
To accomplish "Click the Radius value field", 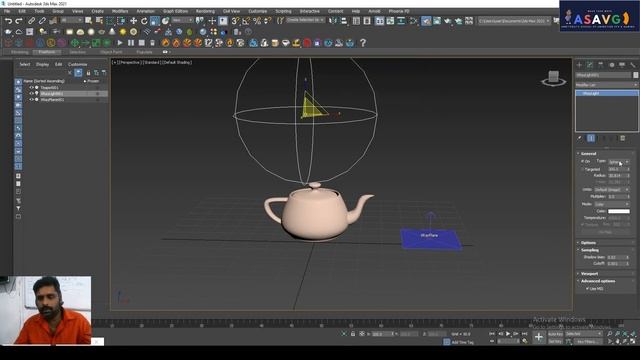I will (x=617, y=176).
